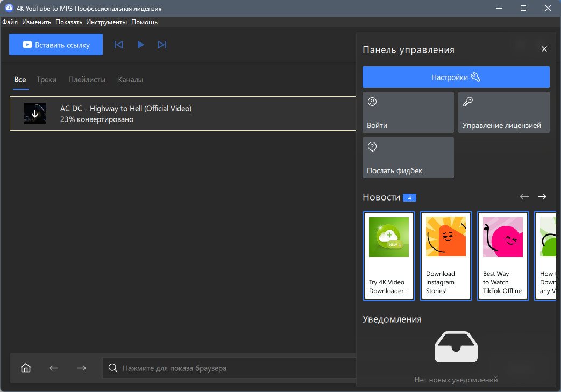Click the Вставить ссылку button

click(56, 45)
